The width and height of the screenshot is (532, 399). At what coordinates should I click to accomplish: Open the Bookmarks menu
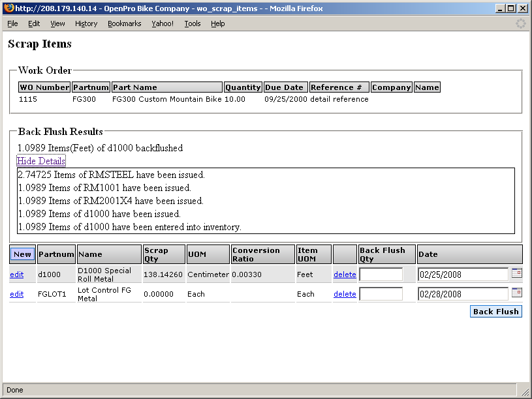[x=124, y=23]
